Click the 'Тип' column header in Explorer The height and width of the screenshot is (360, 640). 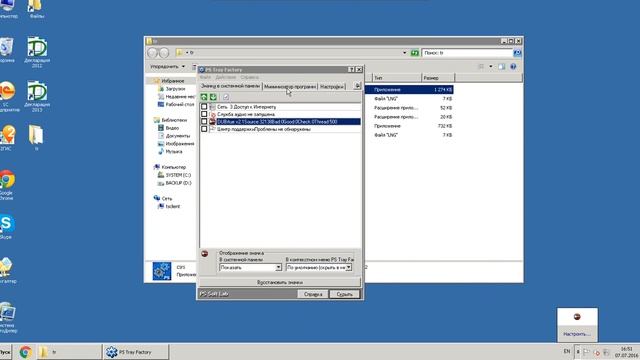coord(396,78)
